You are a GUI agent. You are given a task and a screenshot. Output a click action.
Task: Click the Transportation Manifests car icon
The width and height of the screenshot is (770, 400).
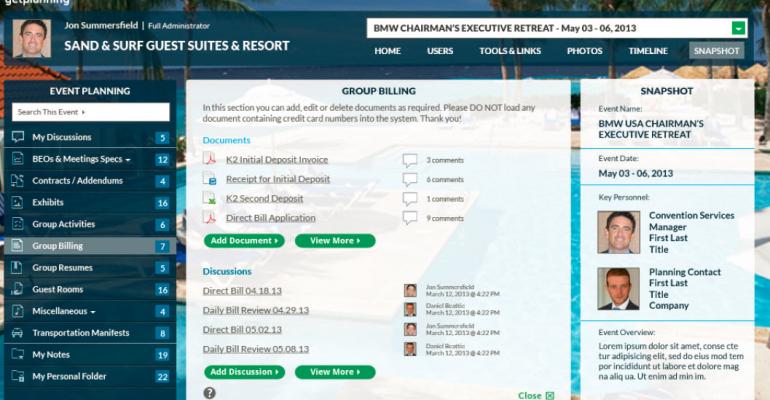[18, 333]
